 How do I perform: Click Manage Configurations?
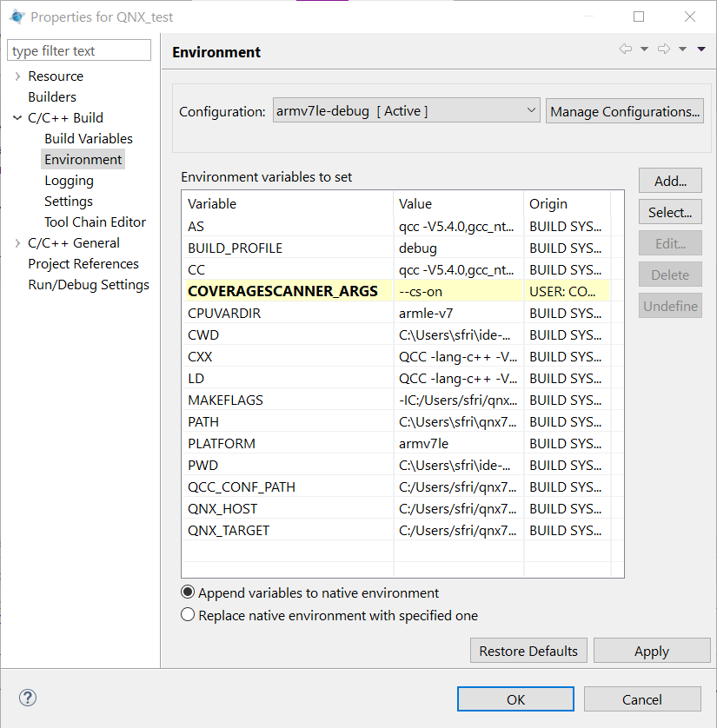[624, 110]
